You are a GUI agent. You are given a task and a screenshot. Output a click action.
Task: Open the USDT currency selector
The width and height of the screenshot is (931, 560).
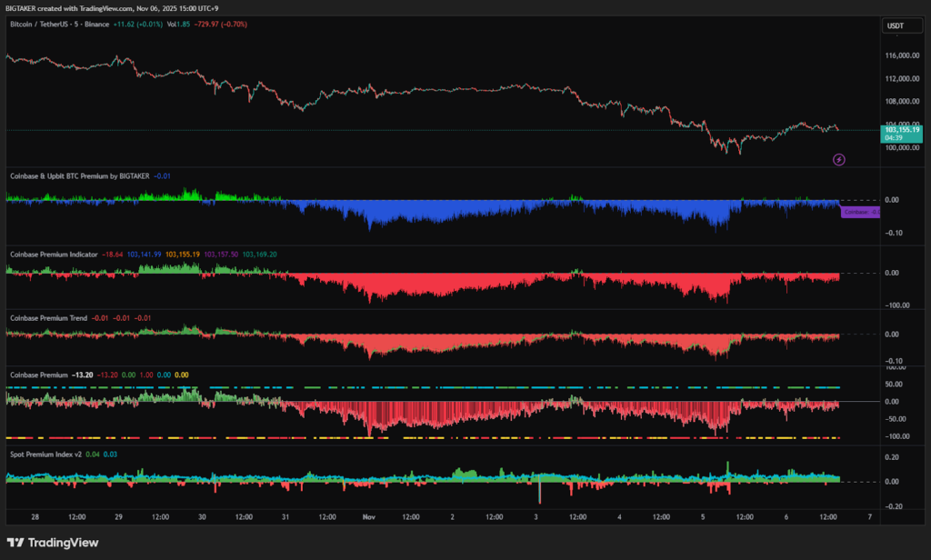[x=902, y=25]
